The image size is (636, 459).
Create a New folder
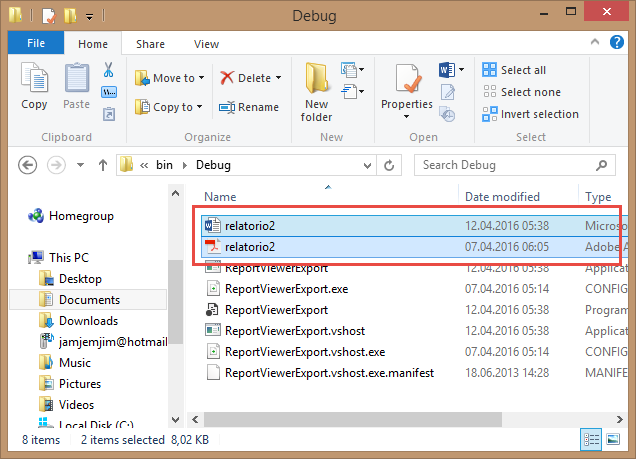(317, 90)
